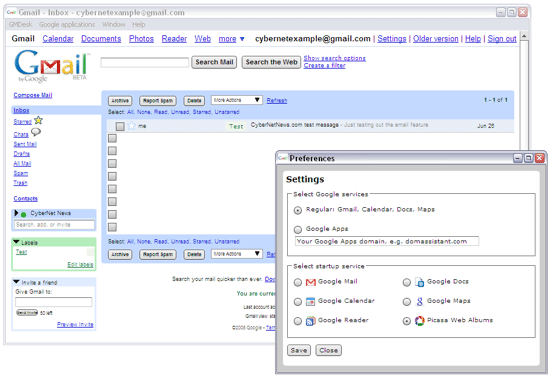
Task: Expand the CyberNet News chat triangle
Action: pyautogui.click(x=16, y=213)
